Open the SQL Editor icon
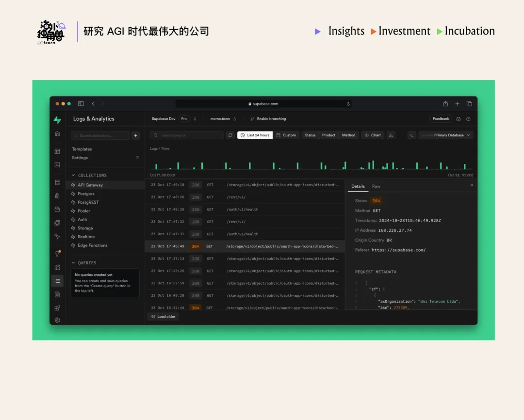 tap(57, 165)
